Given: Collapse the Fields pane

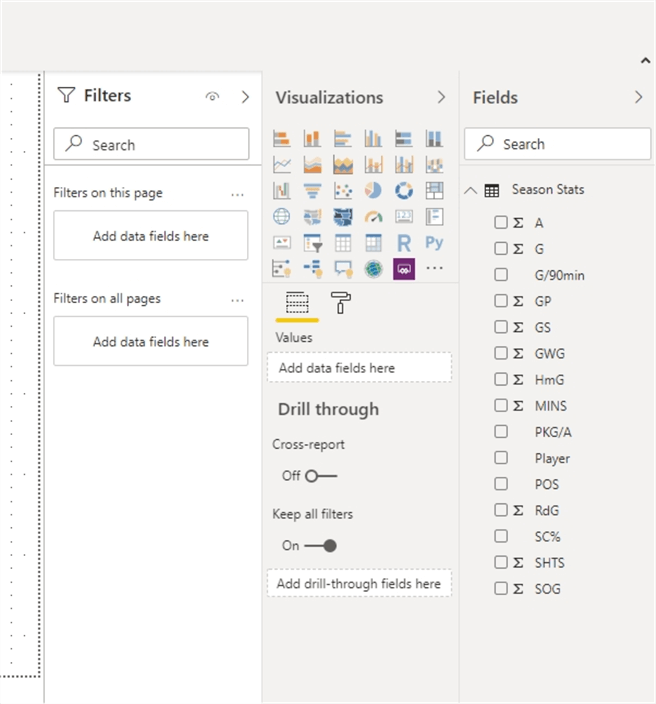Looking at the screenshot, I should (x=638, y=97).
